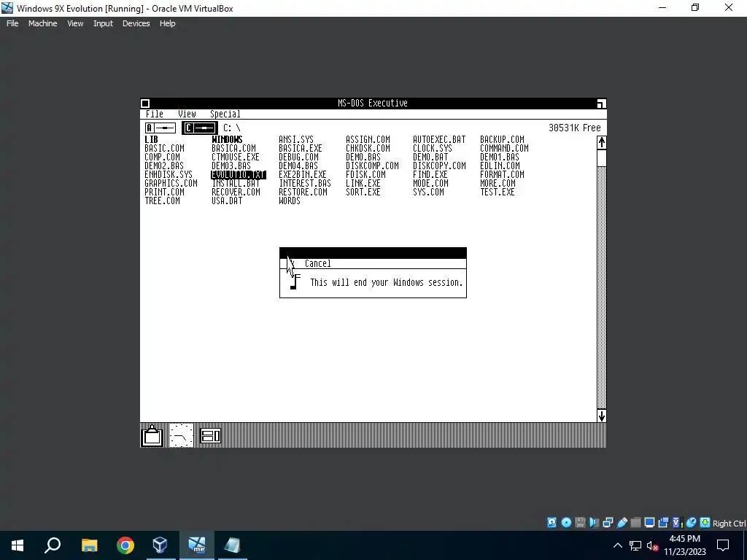The width and height of the screenshot is (747, 560).
Task: Select file CHKDSK.COM
Action: (x=368, y=148)
